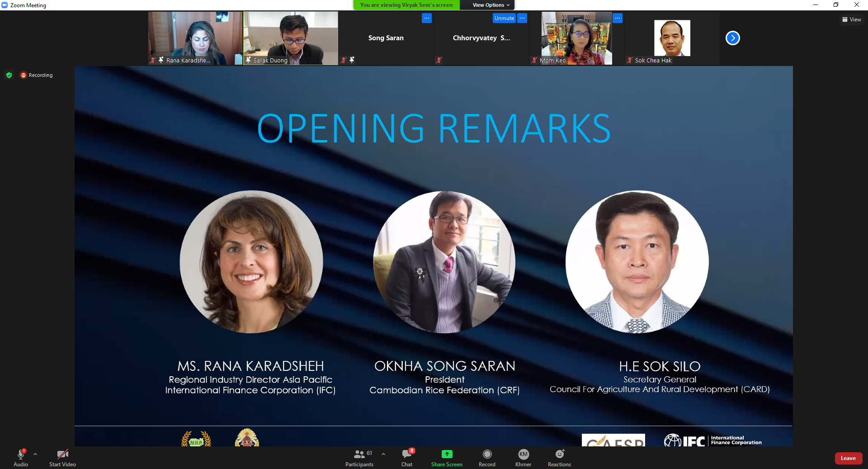The image size is (868, 469).
Task: Click Song Saran's muted microphone icon
Action: (344, 60)
